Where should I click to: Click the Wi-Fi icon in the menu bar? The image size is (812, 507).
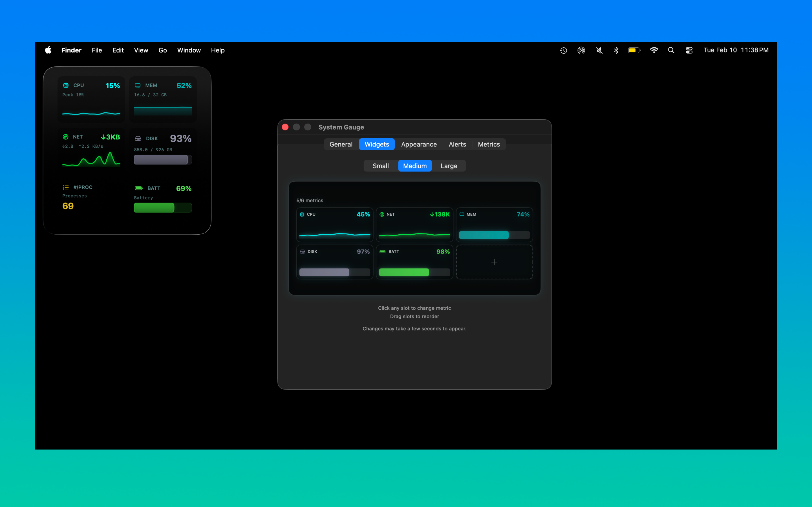coord(654,50)
